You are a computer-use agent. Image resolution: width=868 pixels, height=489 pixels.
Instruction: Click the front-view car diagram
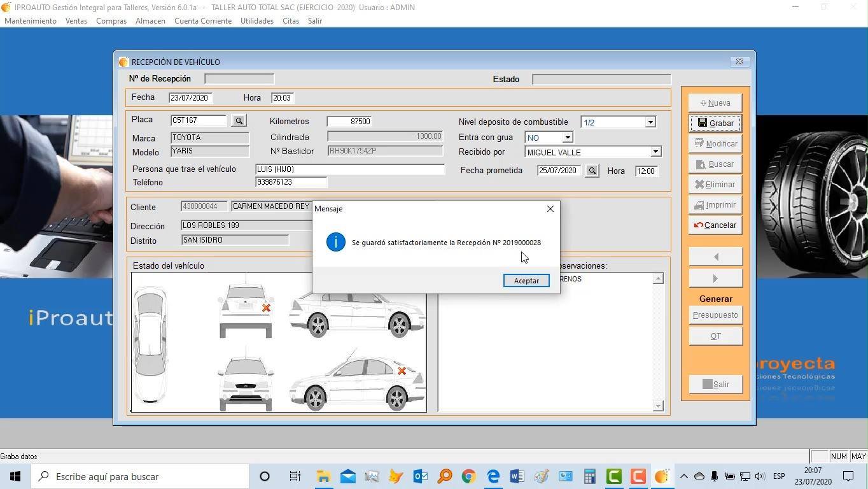246,379
